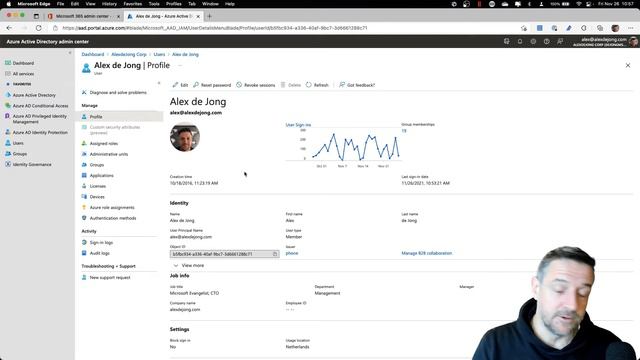Click Got feedback? button
This screenshot has width=640, height=360.
(x=357, y=85)
